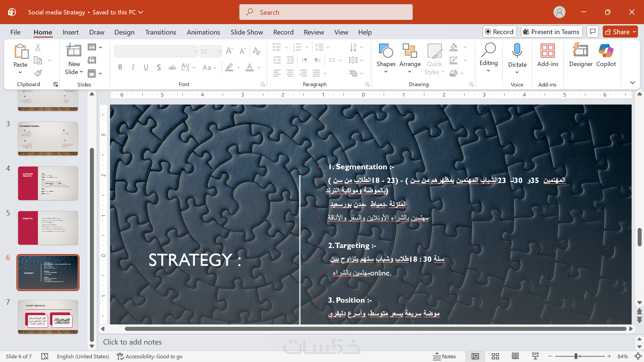Open the font size dropdown
Screen dimensions: 644x362
[219, 52]
